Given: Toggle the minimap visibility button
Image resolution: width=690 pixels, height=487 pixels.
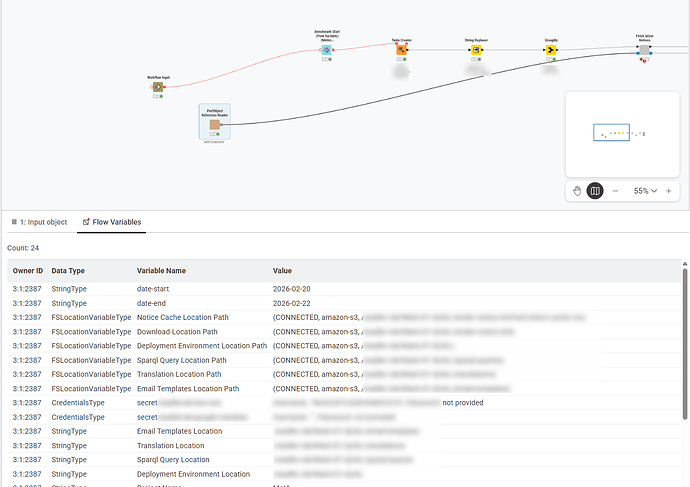Looking at the screenshot, I should (595, 190).
